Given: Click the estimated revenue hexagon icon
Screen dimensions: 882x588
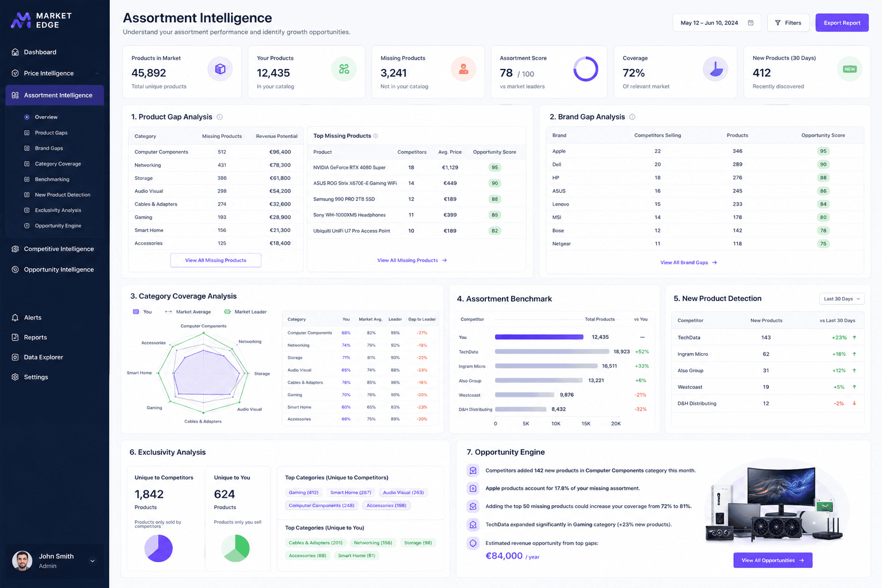Looking at the screenshot, I should 473,543.
